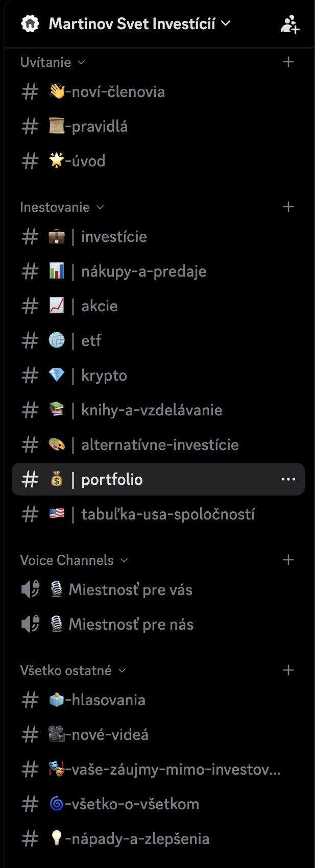Screen dimensions: 315x868
Task: Switch to the krypto channel
Action: (x=104, y=376)
